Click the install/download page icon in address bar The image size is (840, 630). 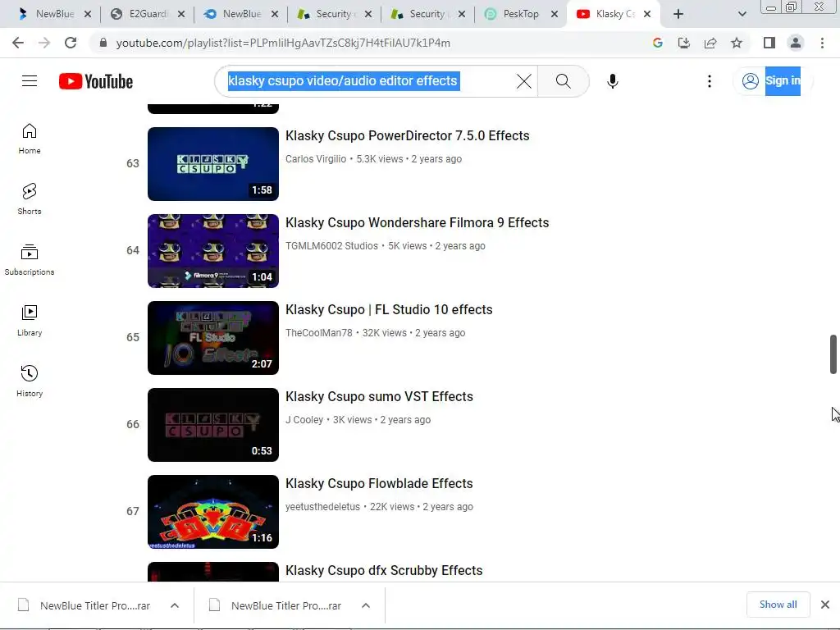683,43
